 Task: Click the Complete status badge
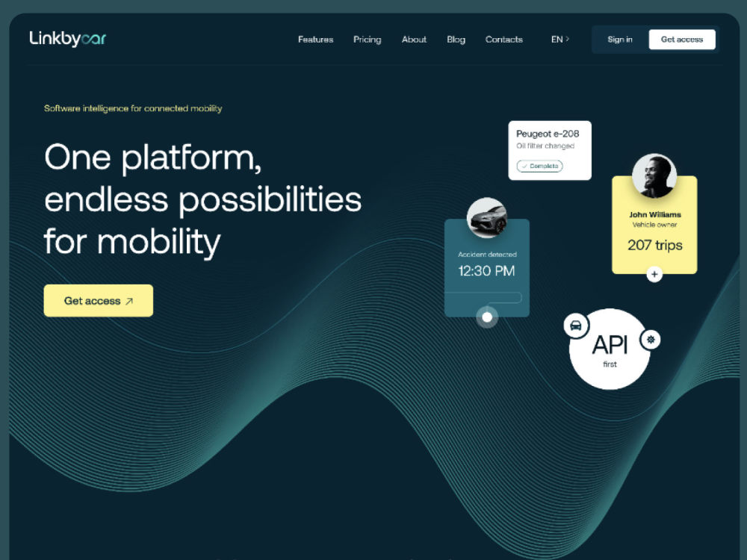[540, 167]
